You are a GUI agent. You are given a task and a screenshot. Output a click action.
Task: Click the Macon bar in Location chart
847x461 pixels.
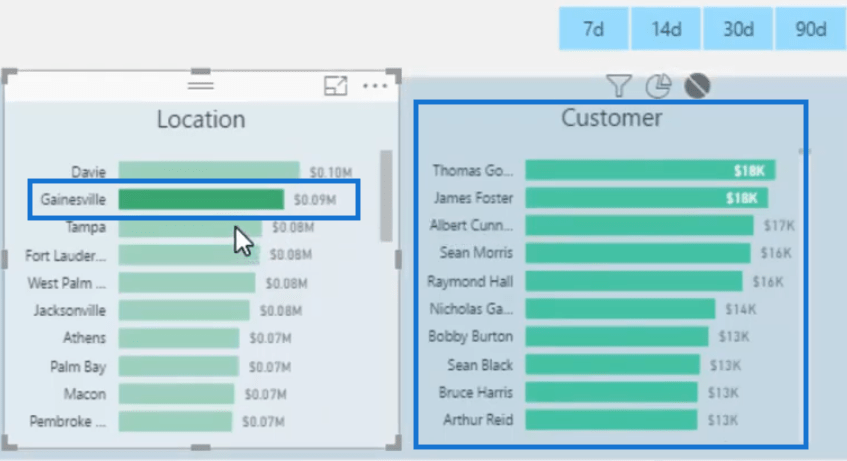click(x=176, y=394)
